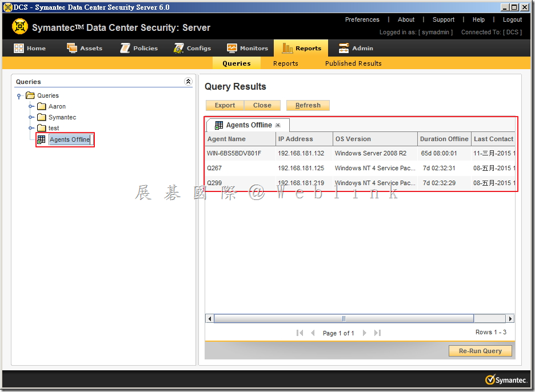The height and width of the screenshot is (392, 535).
Task: Click the Export button
Action: coord(225,105)
